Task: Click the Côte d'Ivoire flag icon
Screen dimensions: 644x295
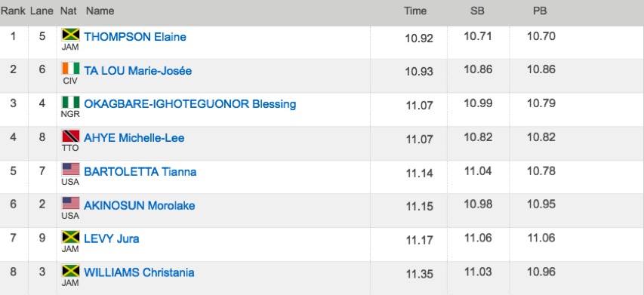Action: tap(71, 69)
